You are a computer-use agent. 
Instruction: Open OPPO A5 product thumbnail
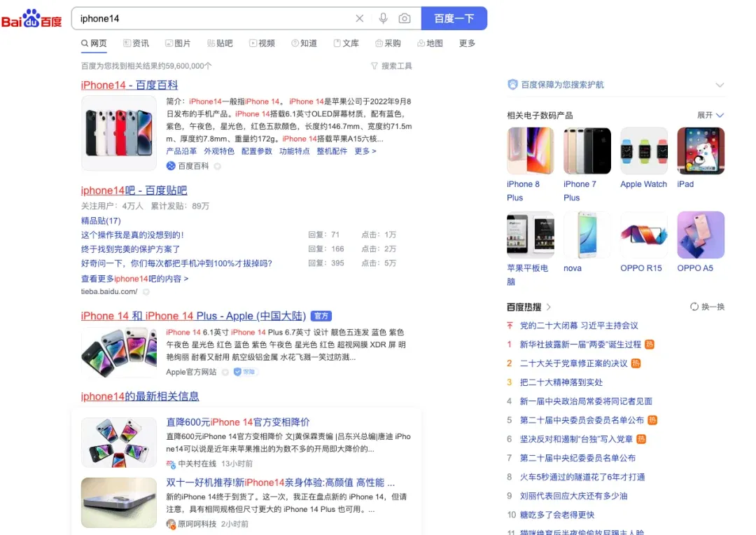(x=701, y=235)
